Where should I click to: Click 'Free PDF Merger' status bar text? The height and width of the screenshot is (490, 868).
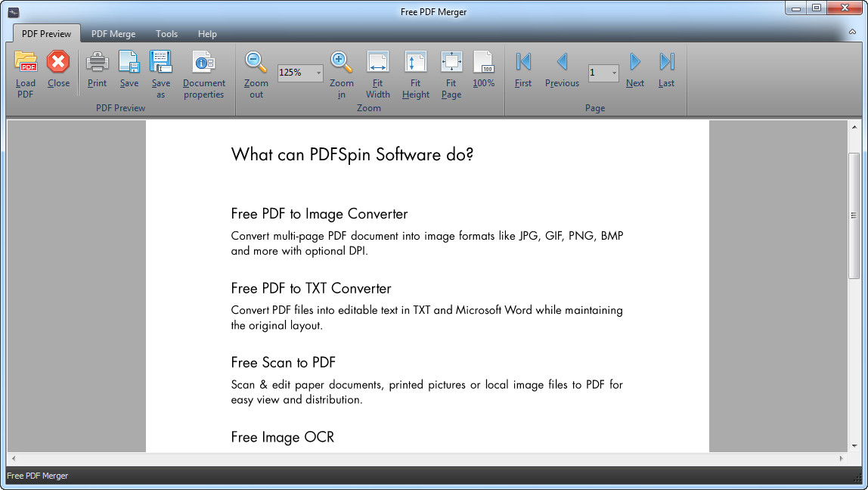[38, 476]
